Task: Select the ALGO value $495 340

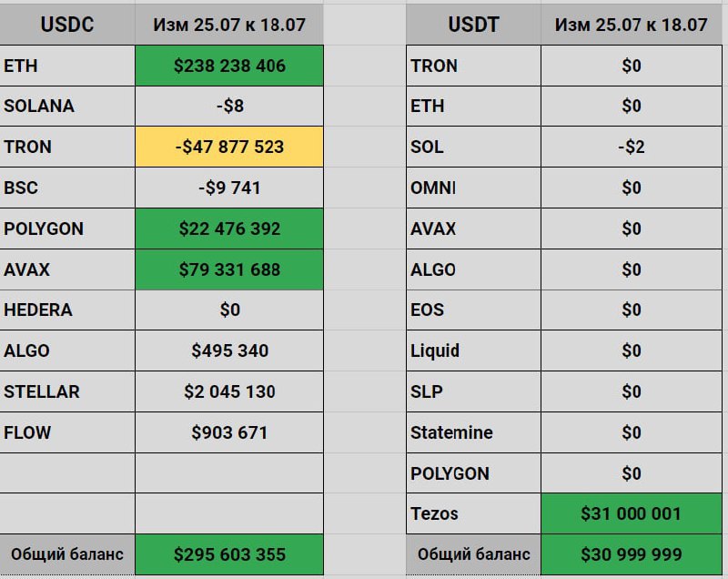Action: 229,350
